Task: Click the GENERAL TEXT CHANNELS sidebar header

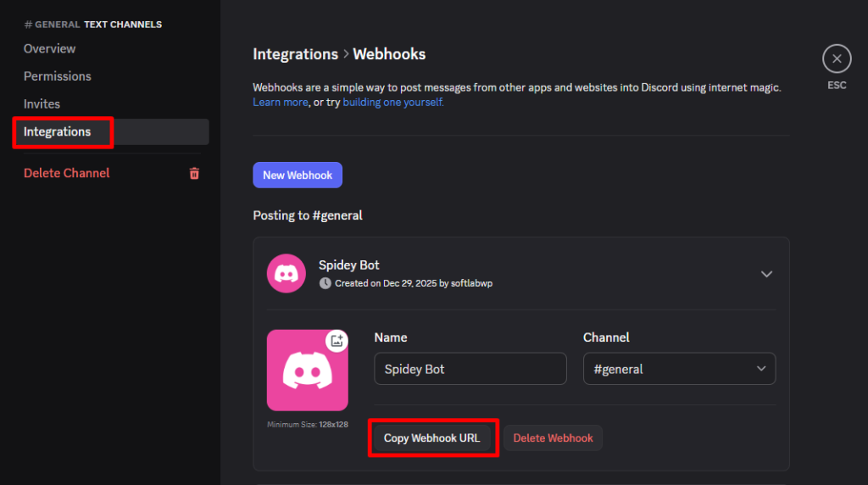Action: coord(93,25)
